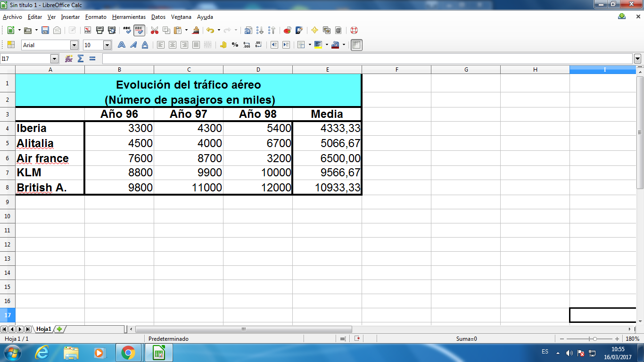Adjust the zoom slider handle
Image resolution: width=644 pixels, height=362 pixels.
(595, 339)
